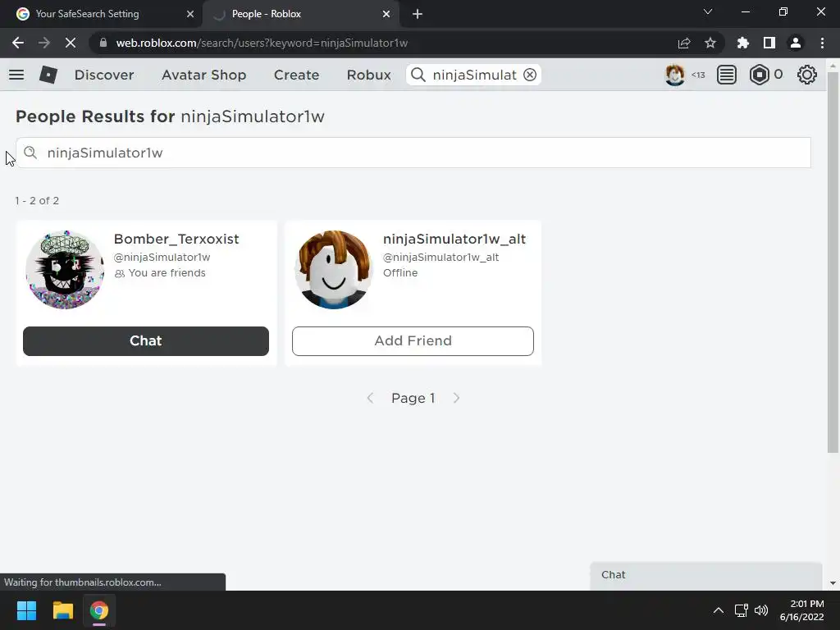Click the Robux balance icon
840x630 pixels.
point(759,75)
